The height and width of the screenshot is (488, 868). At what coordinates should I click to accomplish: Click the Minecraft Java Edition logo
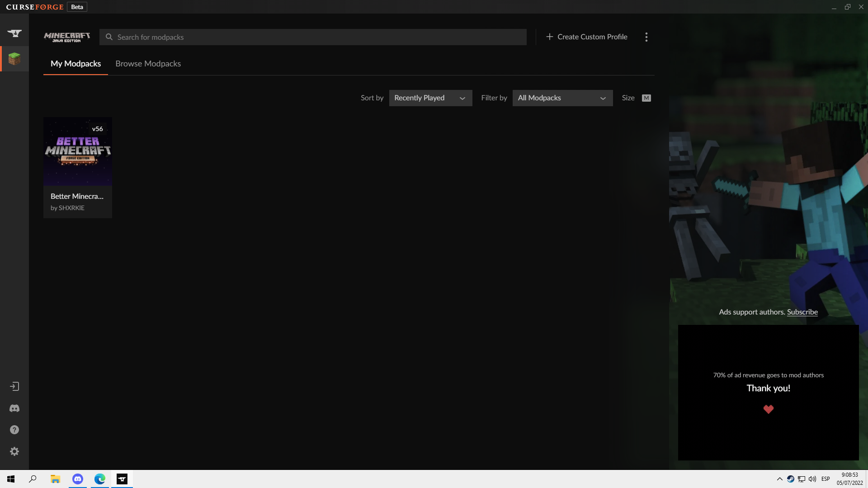pyautogui.click(x=67, y=37)
